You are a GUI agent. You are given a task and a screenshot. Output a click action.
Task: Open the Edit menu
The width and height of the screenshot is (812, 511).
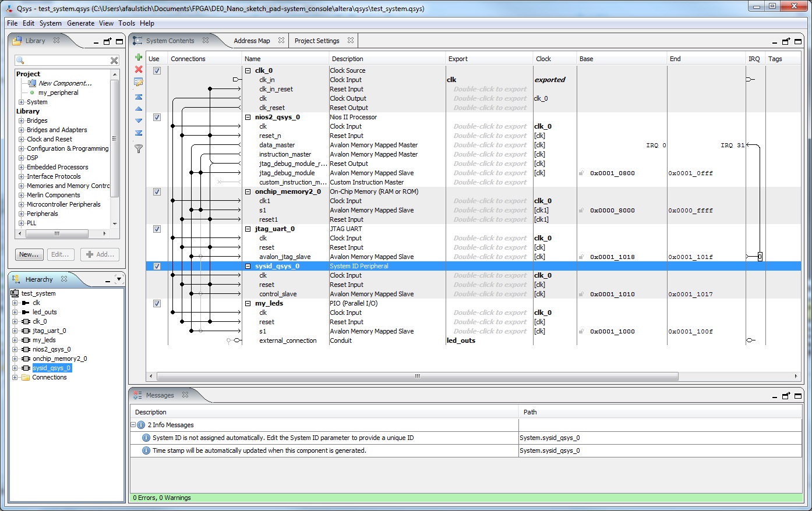click(29, 23)
